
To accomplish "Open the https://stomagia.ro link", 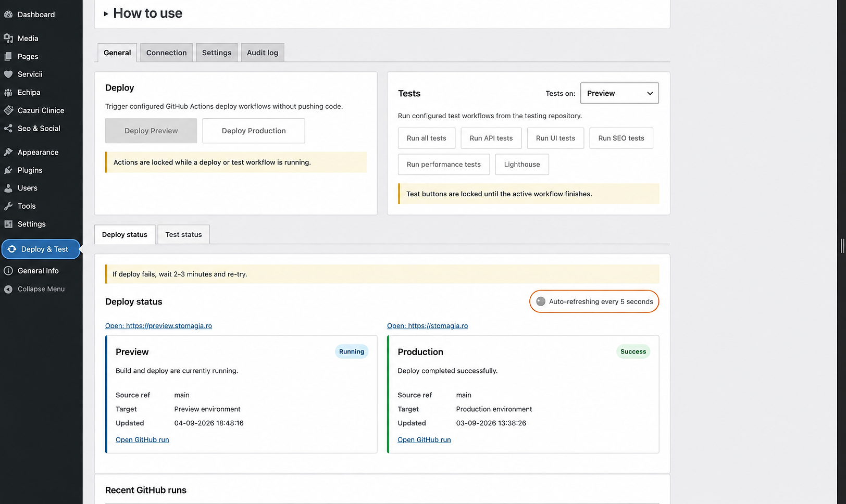I will [427, 326].
